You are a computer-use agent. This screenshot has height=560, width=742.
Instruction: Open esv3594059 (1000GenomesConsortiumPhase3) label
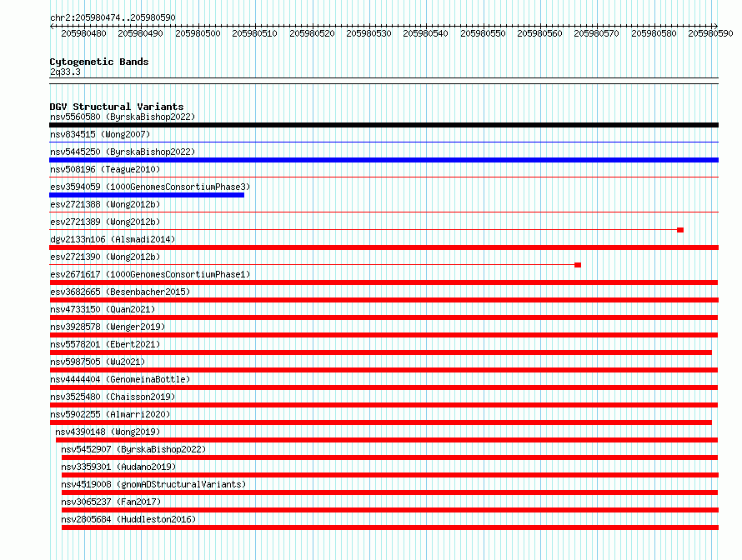click(x=150, y=187)
